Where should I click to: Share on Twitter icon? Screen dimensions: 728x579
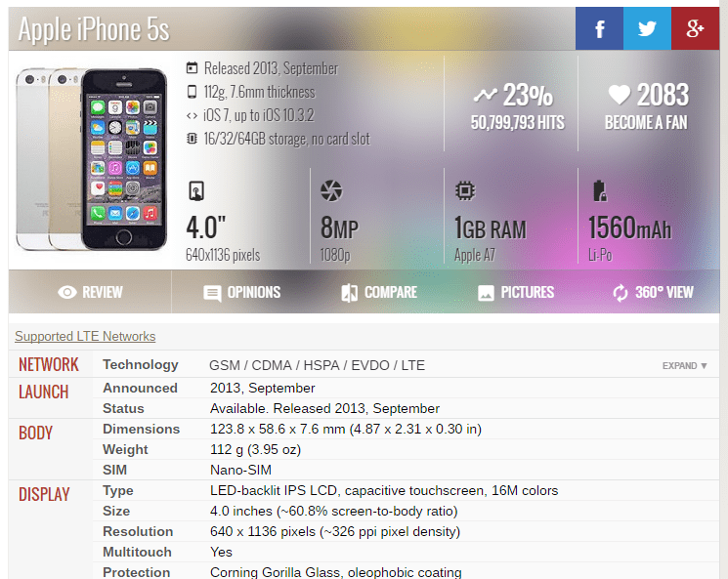click(647, 28)
